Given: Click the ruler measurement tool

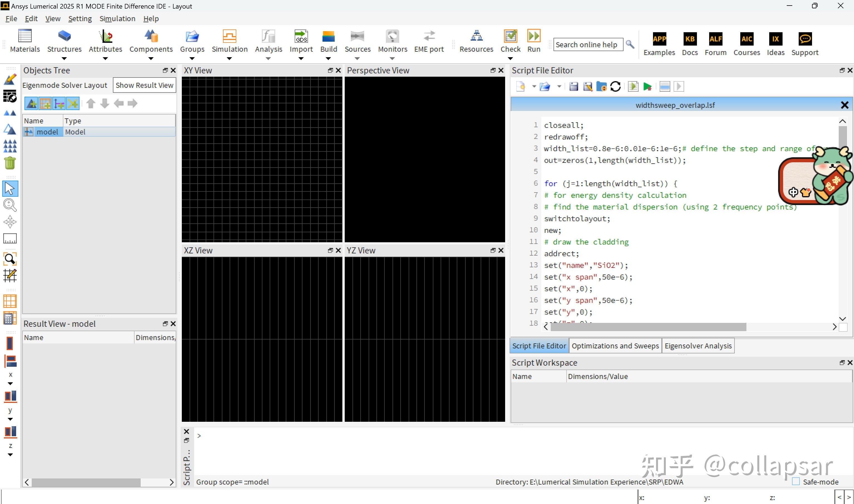Looking at the screenshot, I should 10,239.
